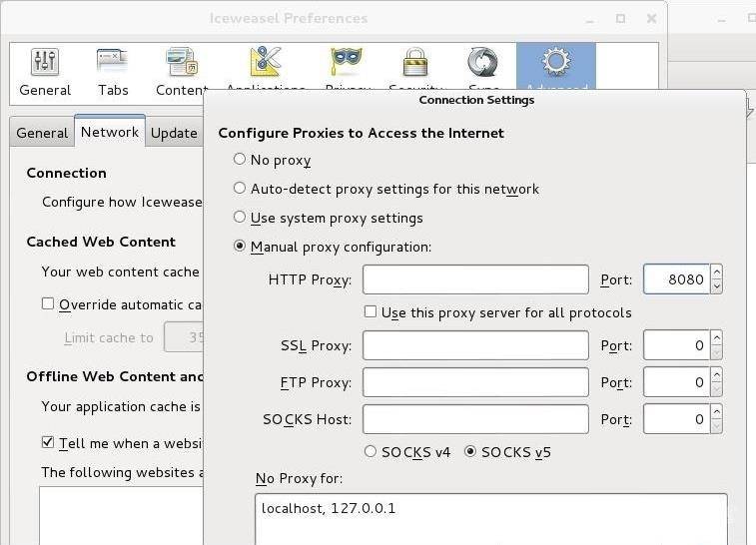Click the Connection section heading
The height and width of the screenshot is (545, 756).
pos(67,173)
